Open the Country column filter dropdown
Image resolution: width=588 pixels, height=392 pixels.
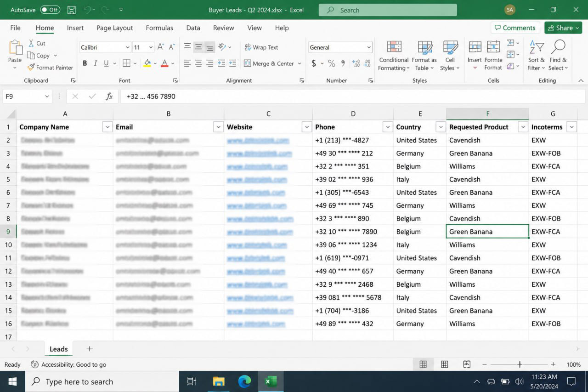click(x=441, y=127)
